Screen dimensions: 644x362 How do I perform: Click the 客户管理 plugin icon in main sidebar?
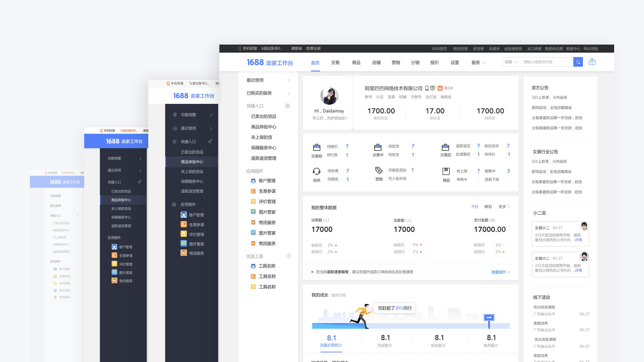(253, 181)
